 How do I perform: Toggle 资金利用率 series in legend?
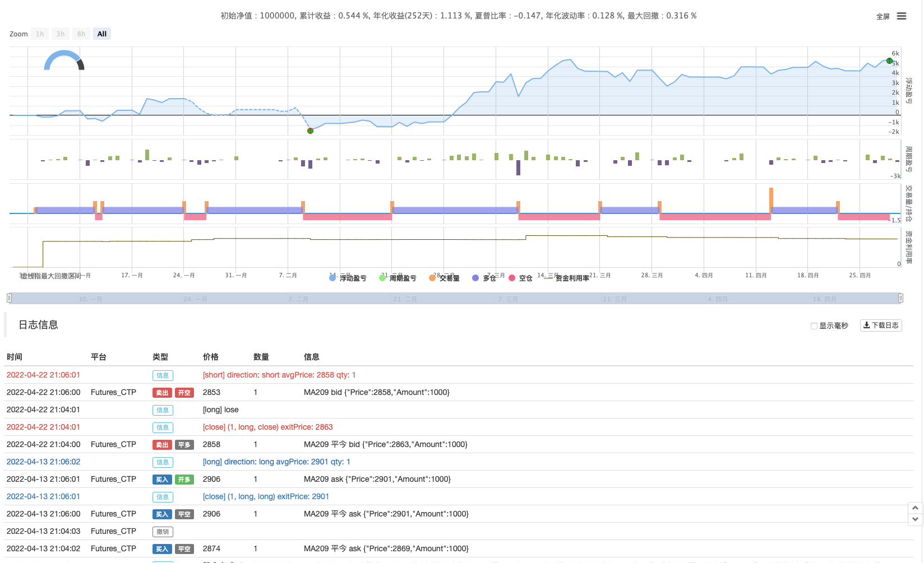pyautogui.click(x=567, y=278)
